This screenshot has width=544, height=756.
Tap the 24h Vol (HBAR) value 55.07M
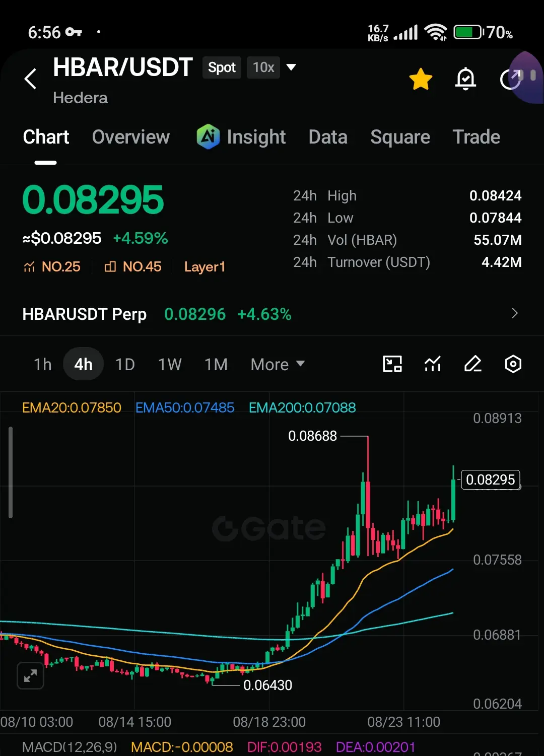click(x=498, y=240)
